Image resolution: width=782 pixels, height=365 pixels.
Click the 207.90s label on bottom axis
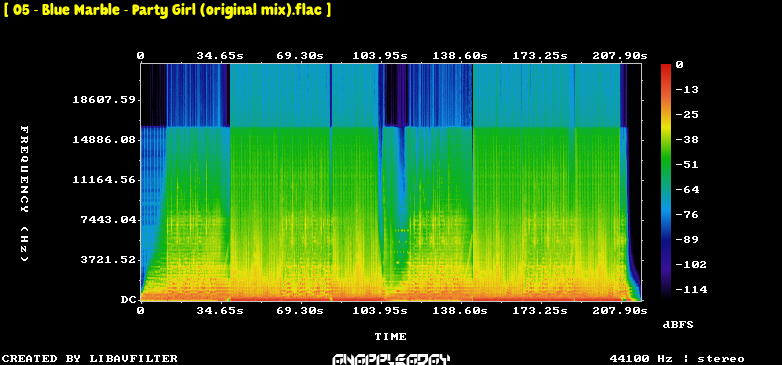coord(620,311)
